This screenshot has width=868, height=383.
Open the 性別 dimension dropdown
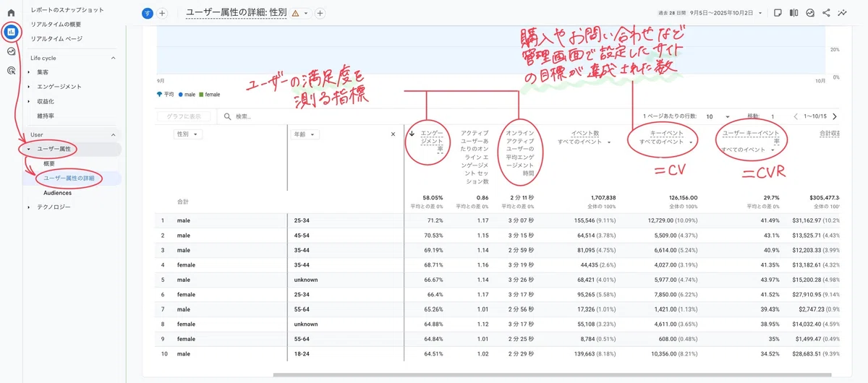[x=188, y=134]
